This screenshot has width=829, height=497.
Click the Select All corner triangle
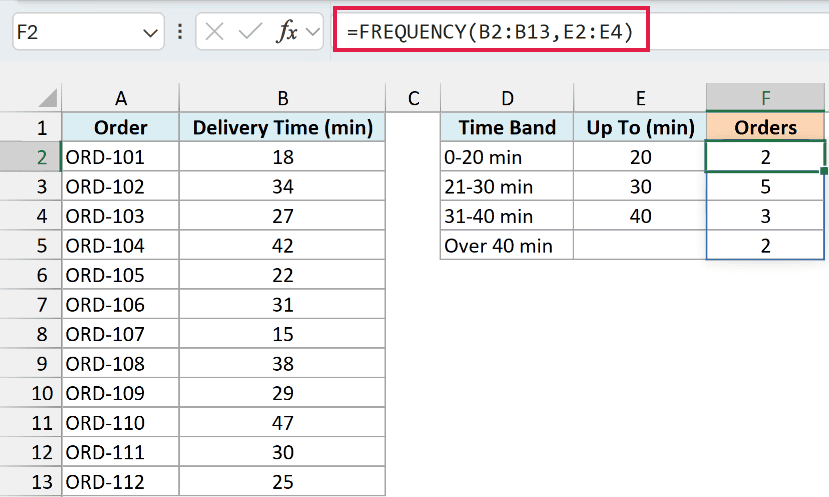(x=48, y=98)
